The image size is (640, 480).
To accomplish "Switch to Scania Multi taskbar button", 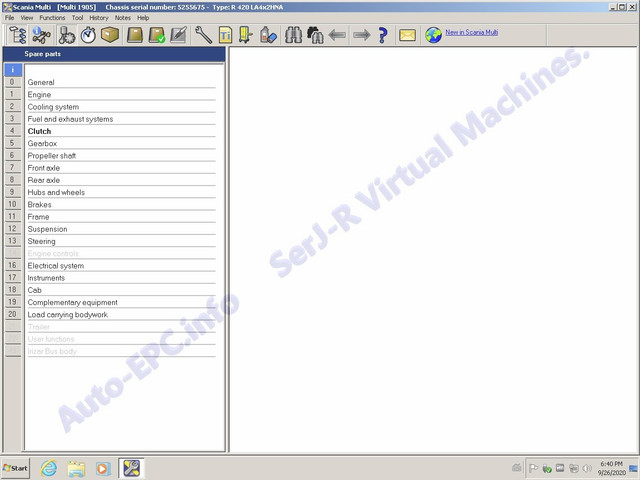I will (x=131, y=468).
